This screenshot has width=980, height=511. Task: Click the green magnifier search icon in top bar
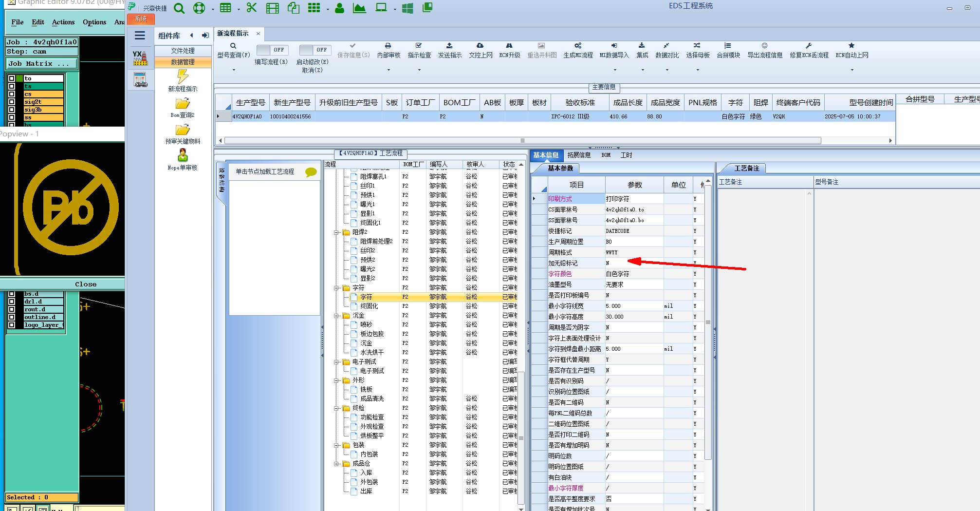pos(179,8)
